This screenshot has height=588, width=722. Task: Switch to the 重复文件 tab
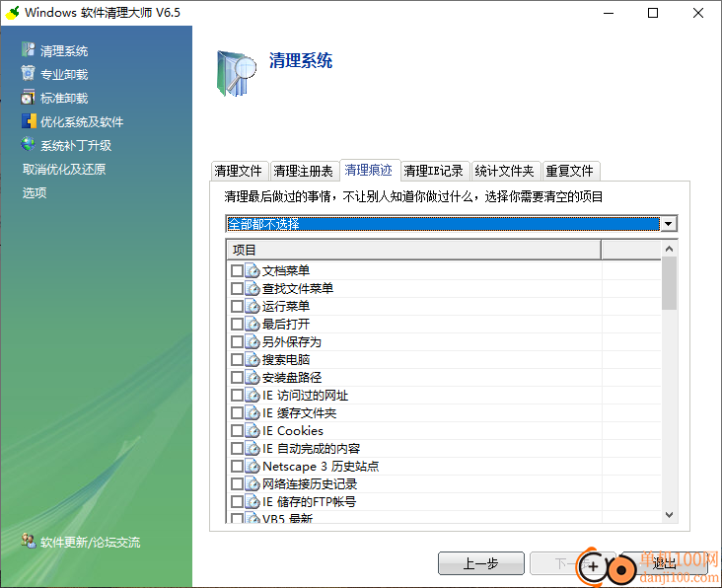(x=569, y=171)
